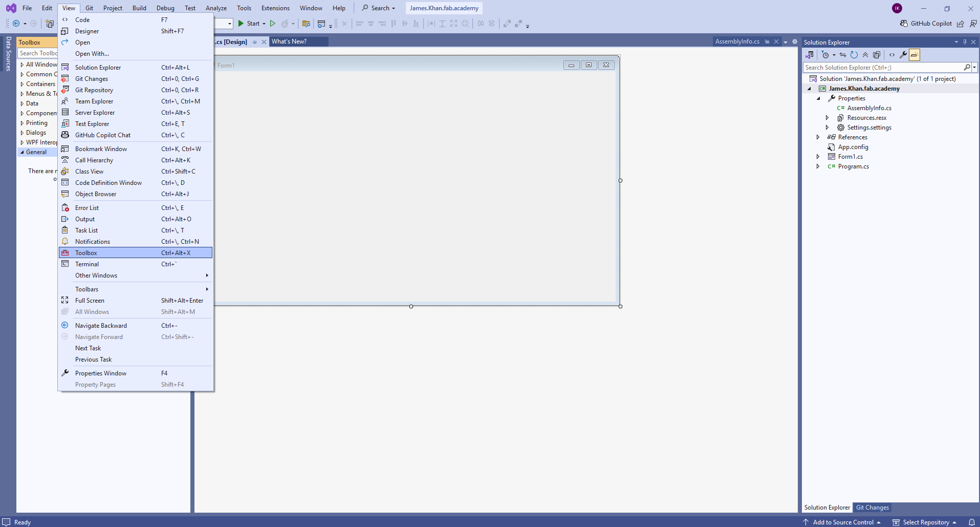
Task: Click the IK account avatar
Action: pyautogui.click(x=897, y=8)
